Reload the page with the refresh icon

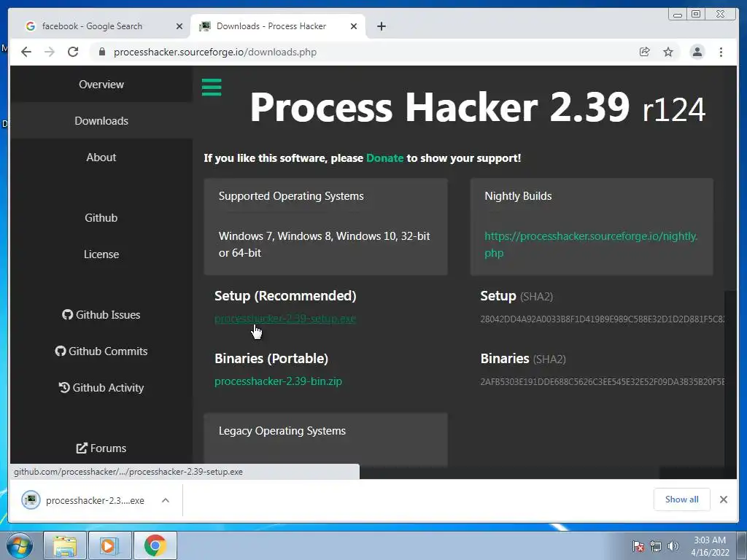(x=73, y=52)
